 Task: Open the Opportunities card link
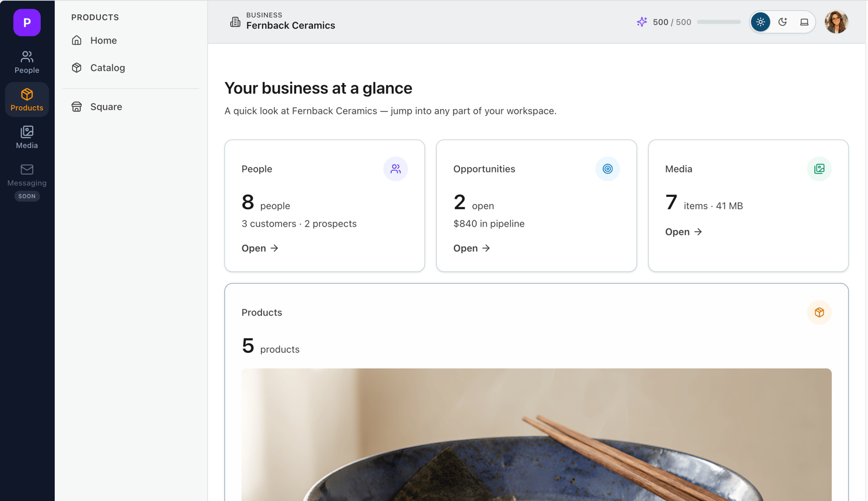tap(471, 248)
